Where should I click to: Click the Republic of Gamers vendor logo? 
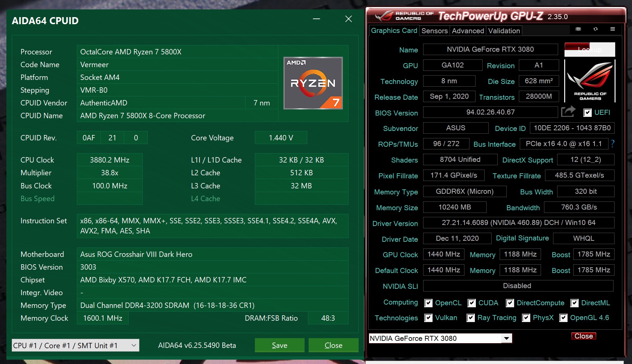click(x=590, y=81)
